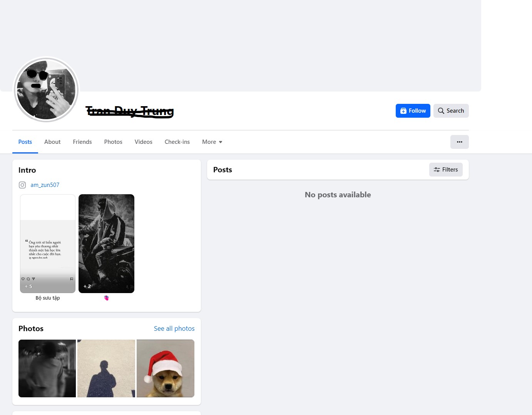Open the Bộ sưu tập highlight collection
532x415 pixels.
point(48,243)
